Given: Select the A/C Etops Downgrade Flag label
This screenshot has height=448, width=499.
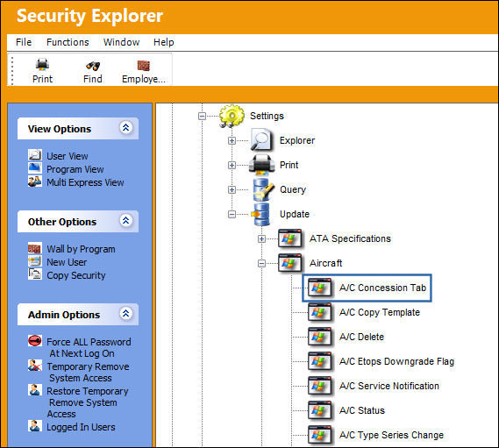Looking at the screenshot, I should click(396, 361).
